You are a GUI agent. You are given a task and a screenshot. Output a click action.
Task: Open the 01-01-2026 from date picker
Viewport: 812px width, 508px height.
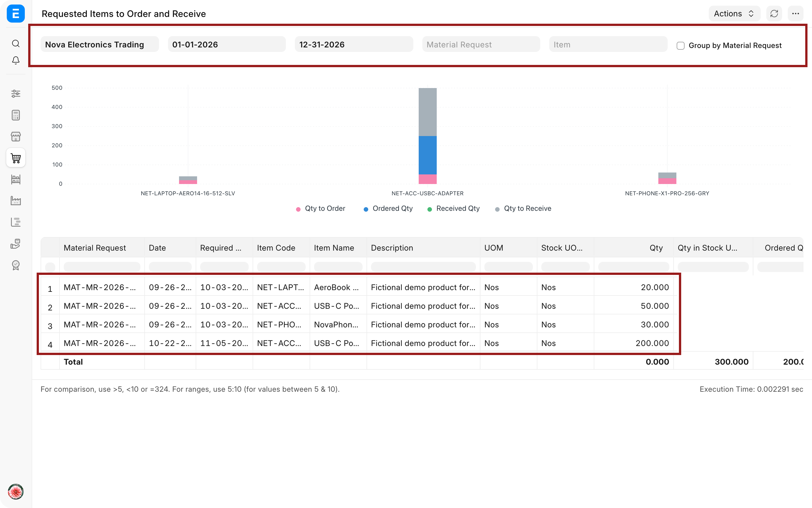coord(227,44)
